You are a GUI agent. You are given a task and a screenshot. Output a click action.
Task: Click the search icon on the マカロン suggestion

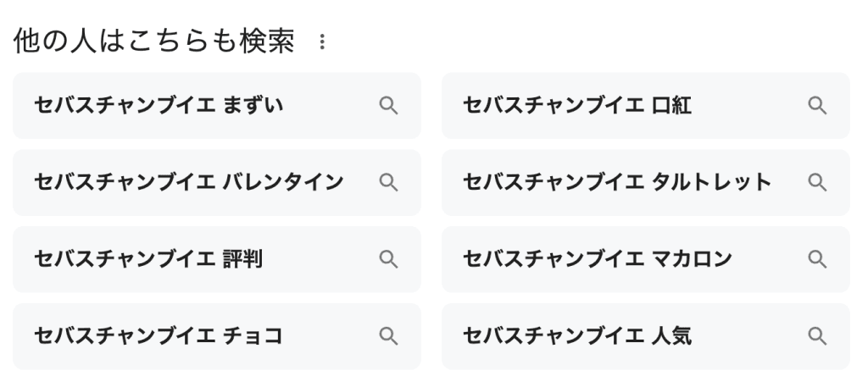coord(817,259)
